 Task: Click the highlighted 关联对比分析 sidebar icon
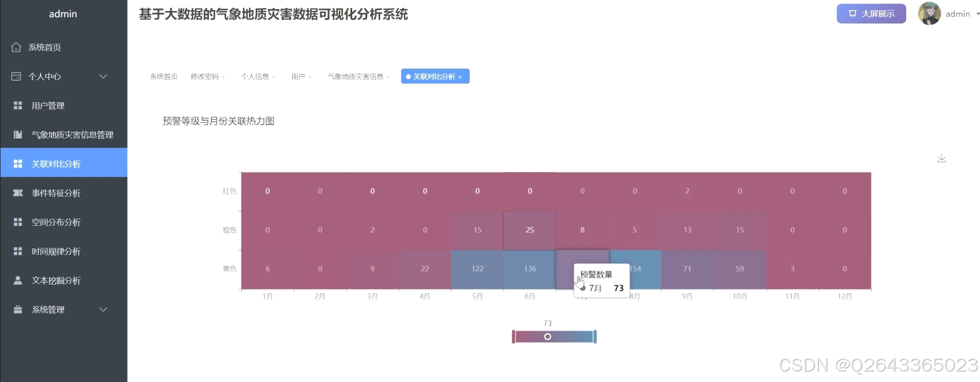coord(18,164)
